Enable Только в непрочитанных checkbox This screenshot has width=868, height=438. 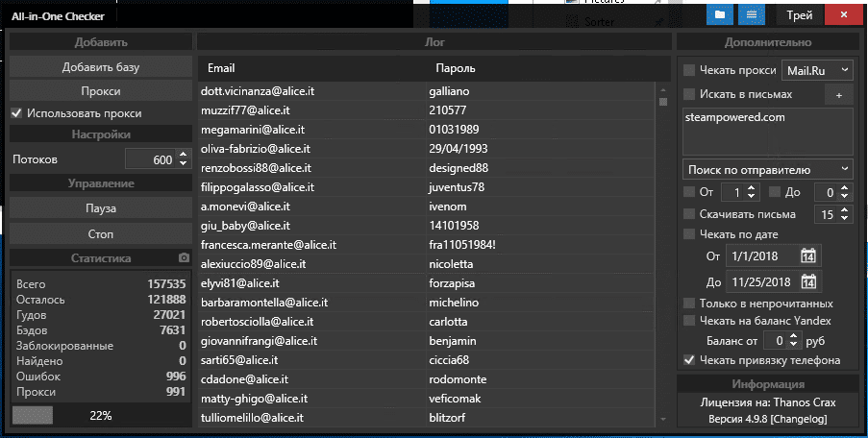click(689, 304)
